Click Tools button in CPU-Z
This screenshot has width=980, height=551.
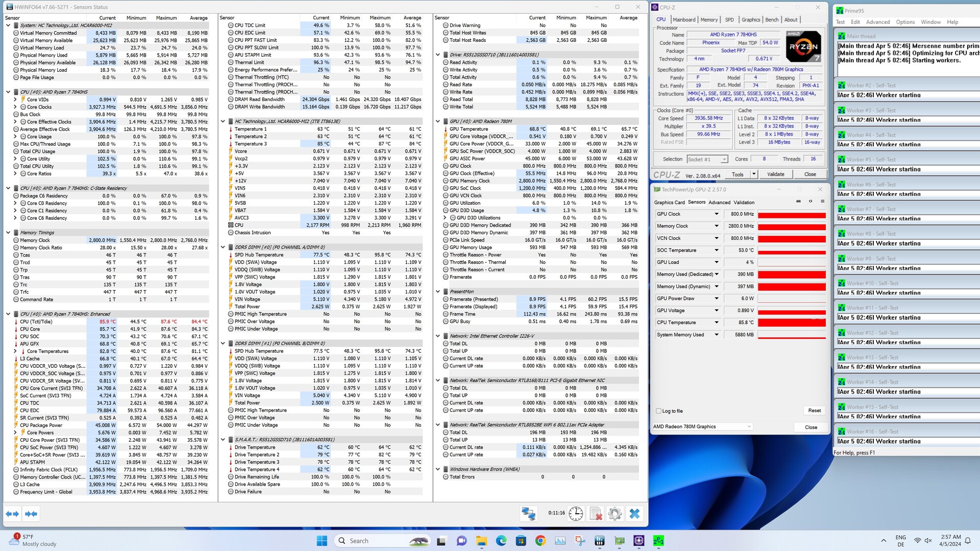point(738,174)
